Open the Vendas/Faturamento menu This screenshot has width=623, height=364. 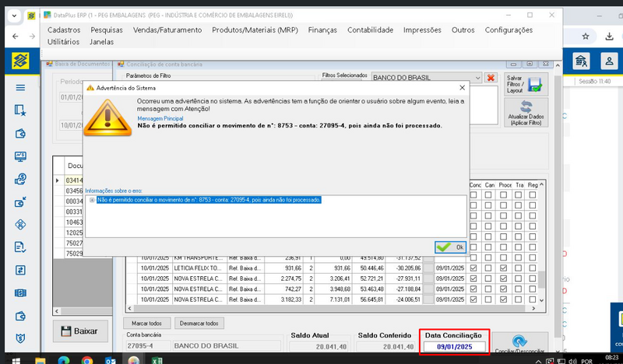click(x=167, y=30)
